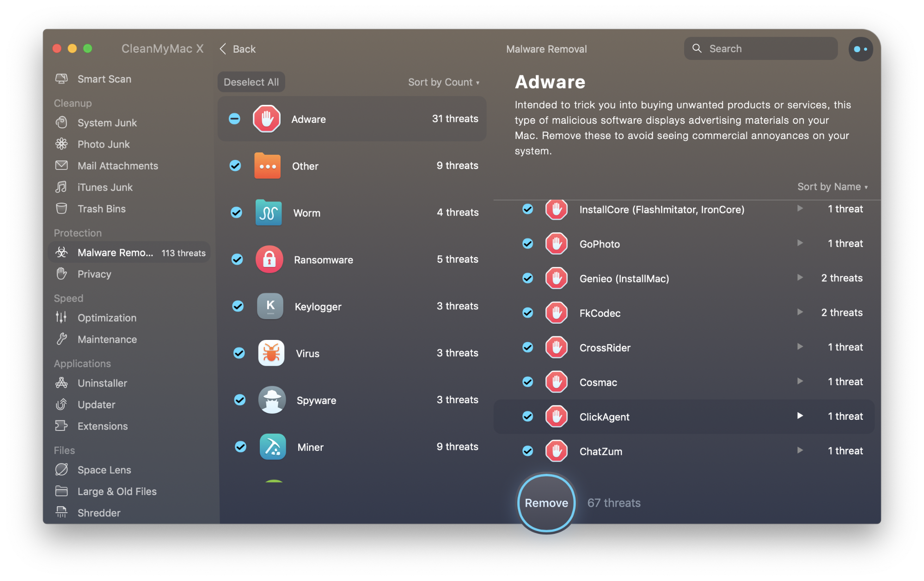Click the Mail Attachments envelope icon

pyautogui.click(x=61, y=165)
